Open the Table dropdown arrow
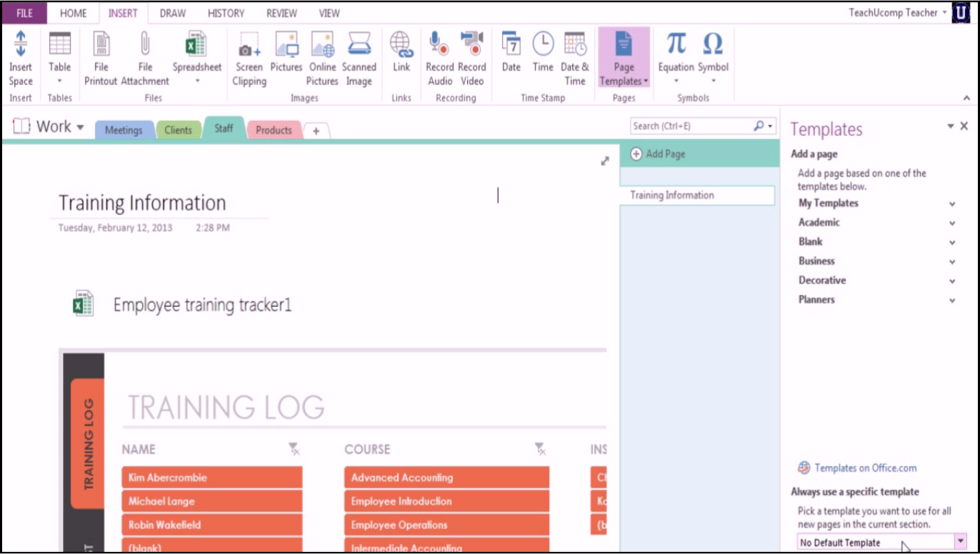The width and height of the screenshot is (980, 554). point(59,80)
